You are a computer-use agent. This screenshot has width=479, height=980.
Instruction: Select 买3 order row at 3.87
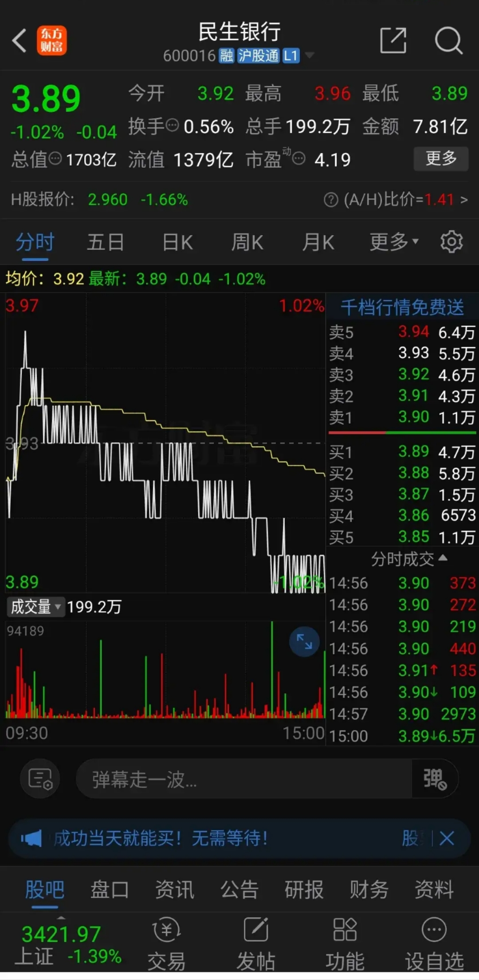point(402,494)
